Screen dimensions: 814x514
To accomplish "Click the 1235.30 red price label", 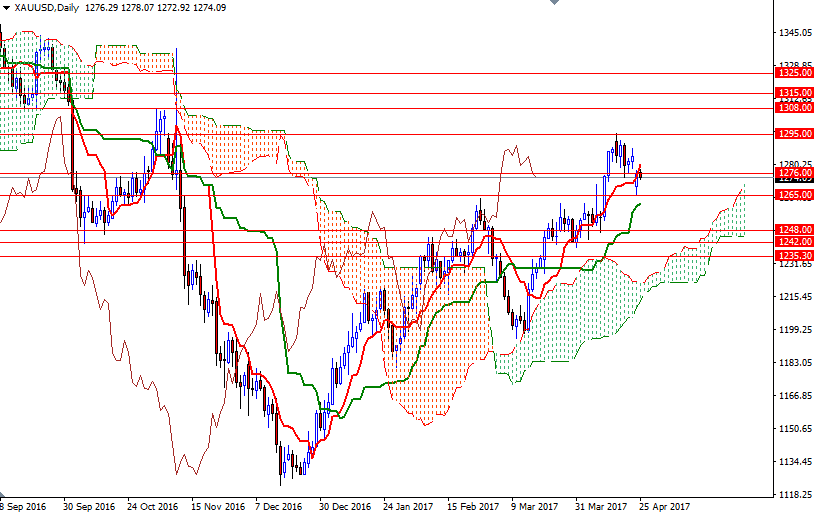I will [x=793, y=256].
